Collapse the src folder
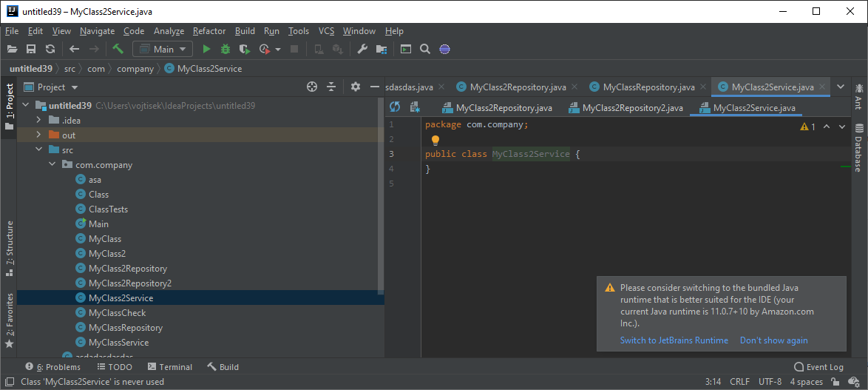This screenshot has height=390, width=868. [x=38, y=150]
